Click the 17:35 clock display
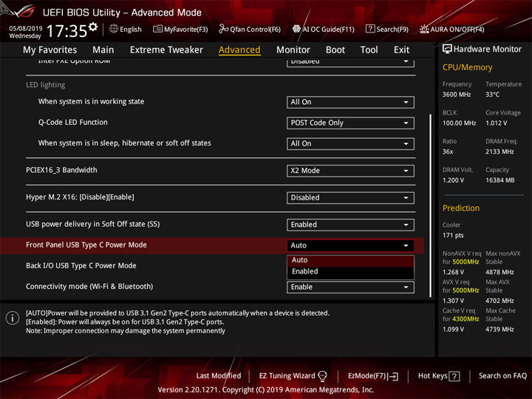 (66, 31)
